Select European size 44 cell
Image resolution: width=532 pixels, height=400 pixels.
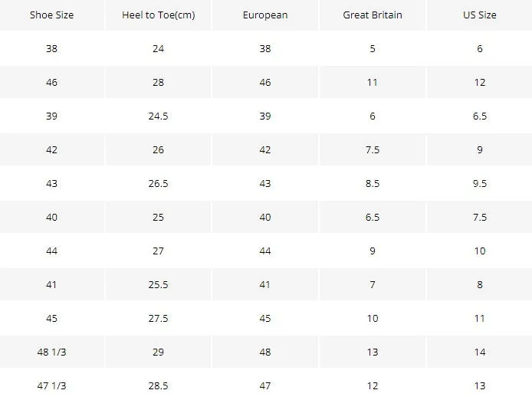265,251
